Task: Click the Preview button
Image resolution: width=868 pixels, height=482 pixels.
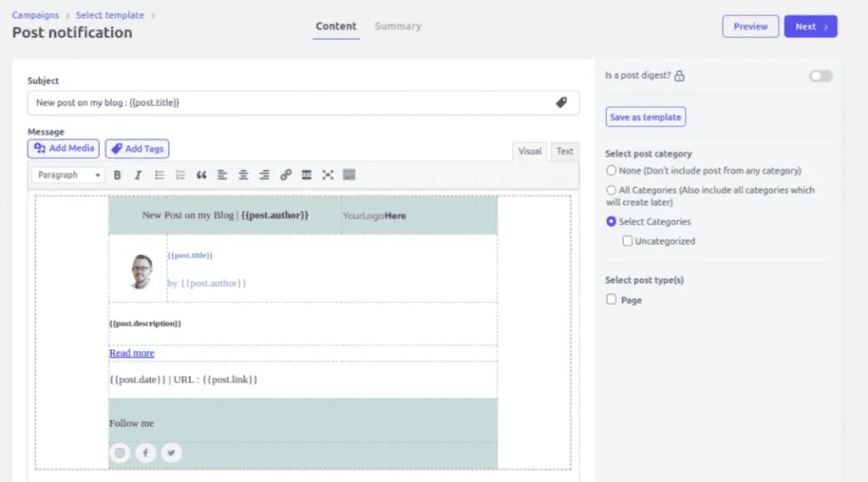Action: (x=750, y=26)
